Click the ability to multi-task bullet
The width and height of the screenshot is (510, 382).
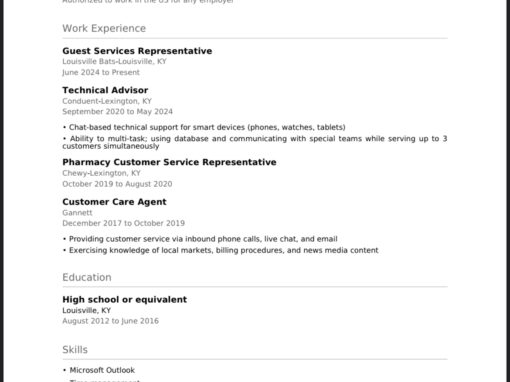(255, 142)
